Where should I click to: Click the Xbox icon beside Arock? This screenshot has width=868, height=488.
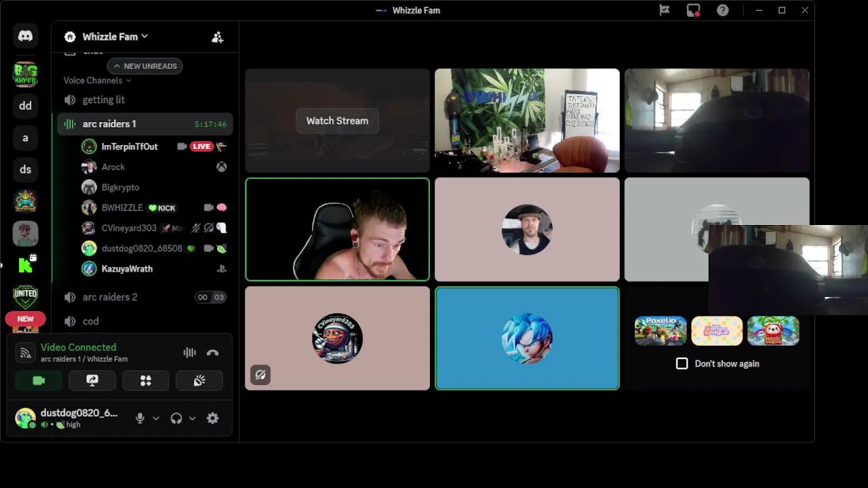221,167
